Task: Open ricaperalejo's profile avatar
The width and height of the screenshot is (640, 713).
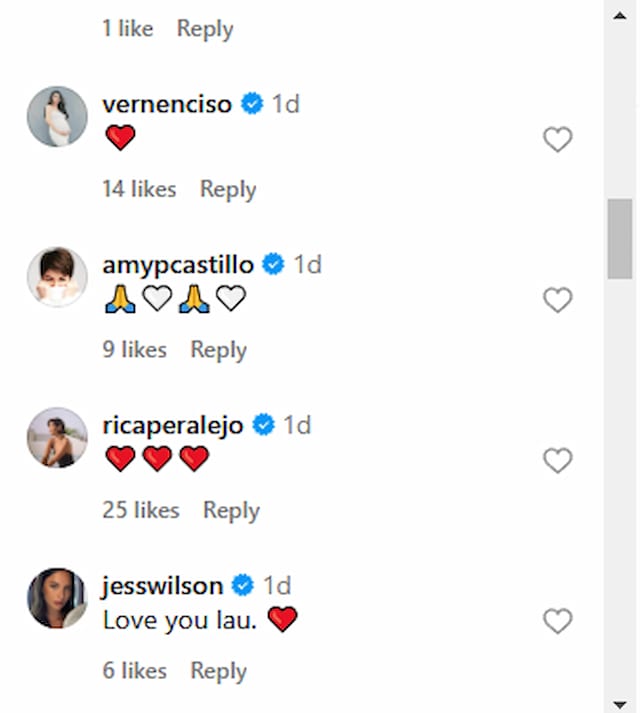Action: [x=57, y=437]
